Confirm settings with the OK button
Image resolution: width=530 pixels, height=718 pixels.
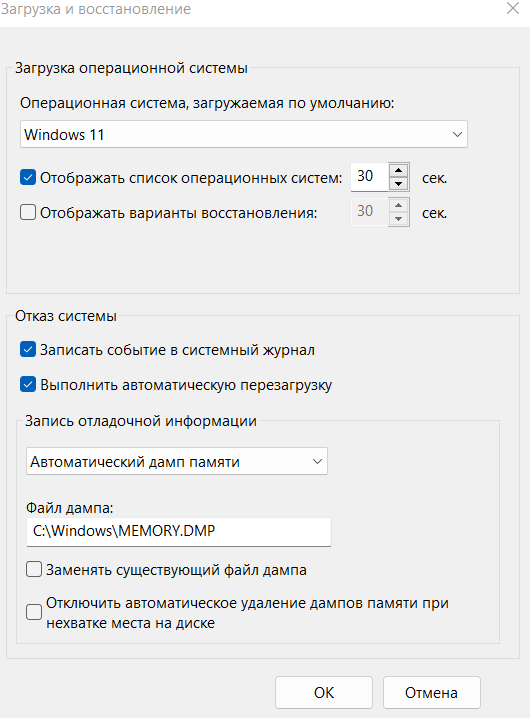[x=324, y=692]
